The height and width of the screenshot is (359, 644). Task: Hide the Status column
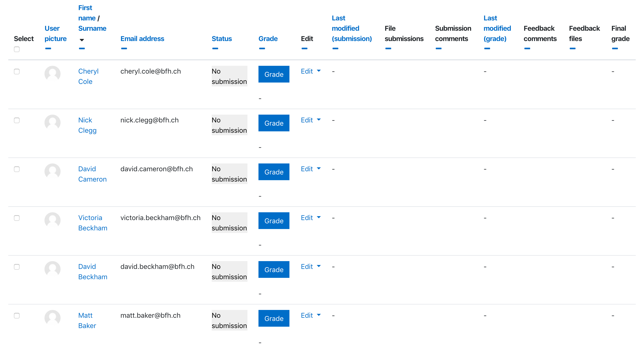[215, 48]
